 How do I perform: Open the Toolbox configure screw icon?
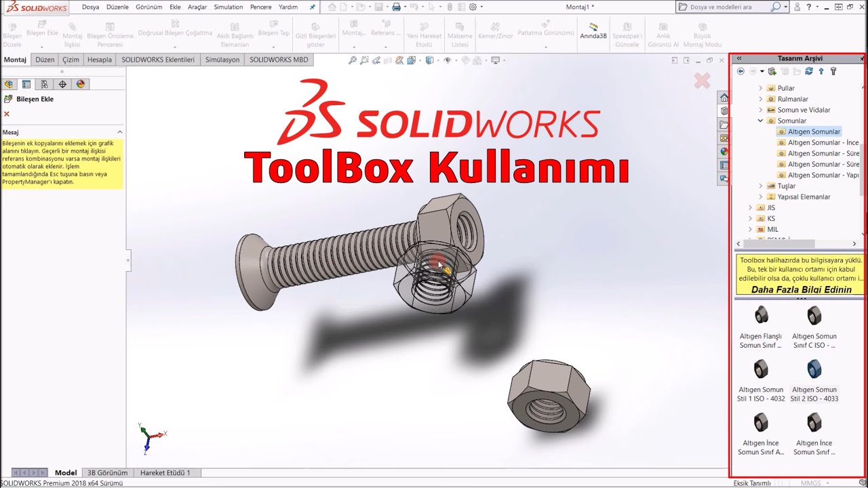coord(833,71)
